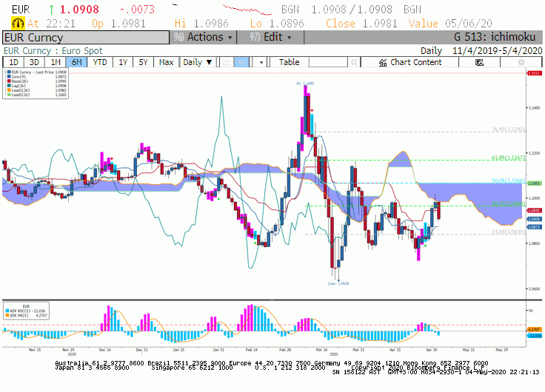Open the chart type dropdown arrow
This screenshot has width=545, height=392.
coord(261,62)
